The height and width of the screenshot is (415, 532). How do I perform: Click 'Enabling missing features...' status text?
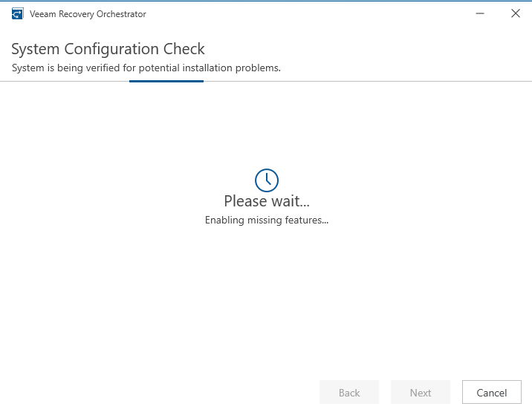click(266, 220)
